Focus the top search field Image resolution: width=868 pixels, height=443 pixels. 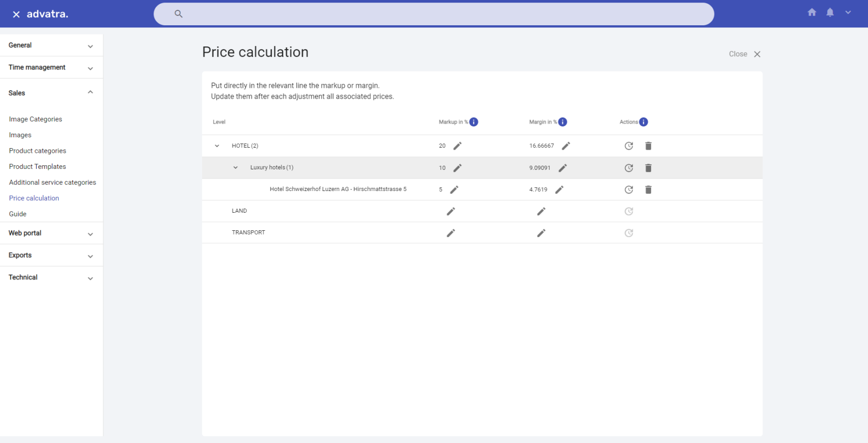[434, 14]
